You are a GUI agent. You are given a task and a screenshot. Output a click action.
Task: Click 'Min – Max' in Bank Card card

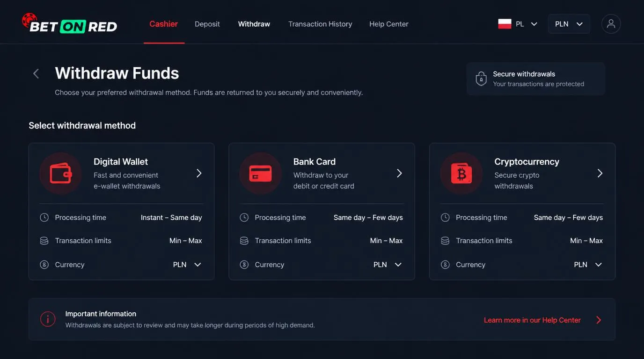387,241
